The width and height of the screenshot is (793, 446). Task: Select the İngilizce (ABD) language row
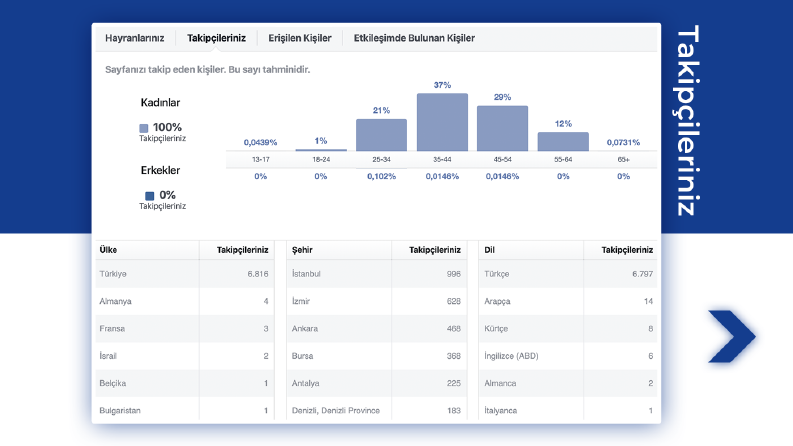568,356
